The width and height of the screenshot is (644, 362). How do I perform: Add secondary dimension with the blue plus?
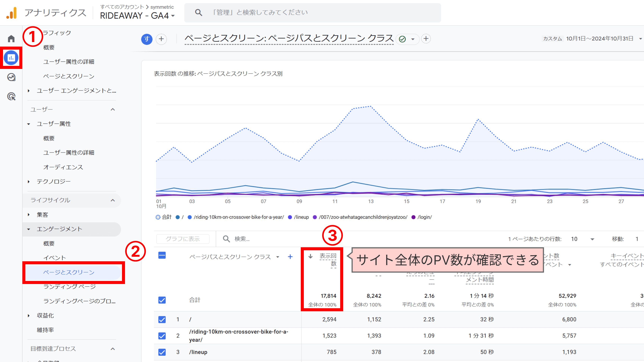pos(290,257)
